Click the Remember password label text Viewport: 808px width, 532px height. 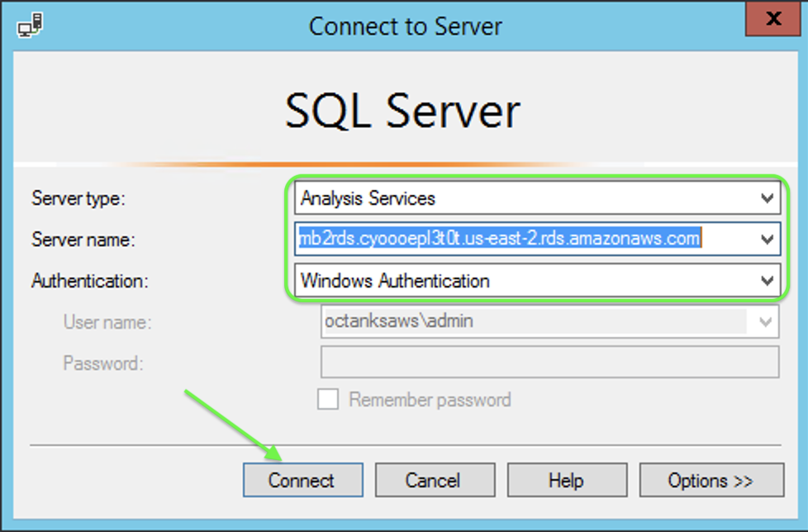[430, 400]
